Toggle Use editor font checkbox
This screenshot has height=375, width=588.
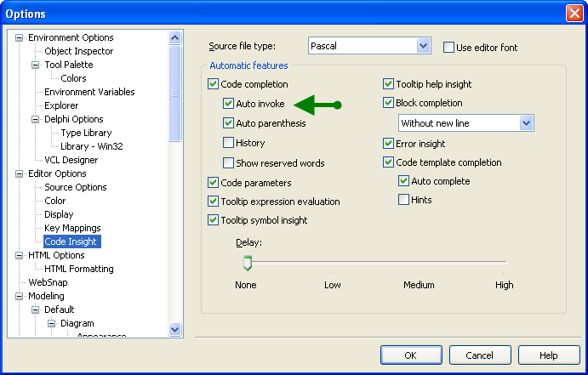coord(448,48)
